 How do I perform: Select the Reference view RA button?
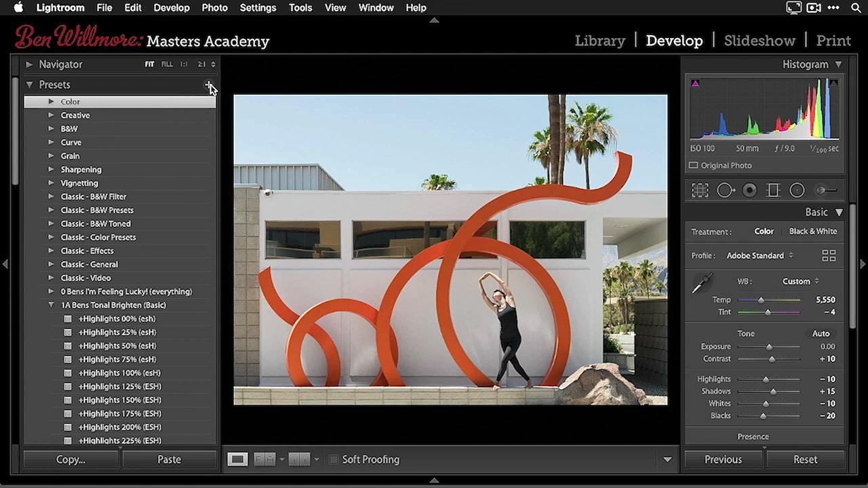[264, 460]
